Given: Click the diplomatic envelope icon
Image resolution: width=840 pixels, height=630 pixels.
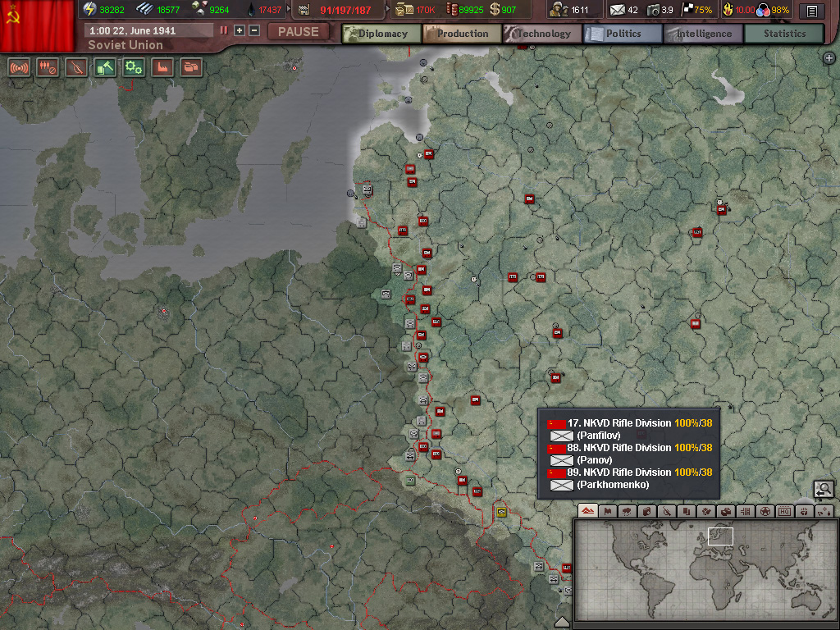Looking at the screenshot, I should [617, 10].
